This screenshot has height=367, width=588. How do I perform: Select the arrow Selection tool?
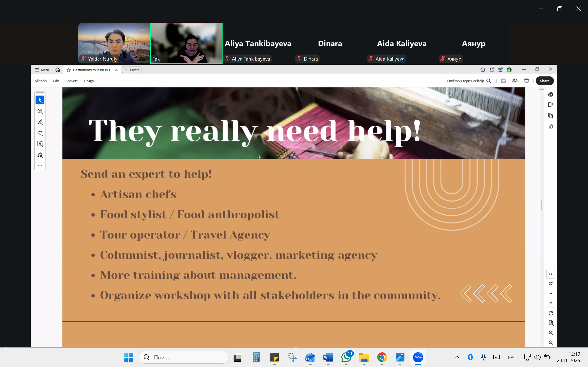40,100
